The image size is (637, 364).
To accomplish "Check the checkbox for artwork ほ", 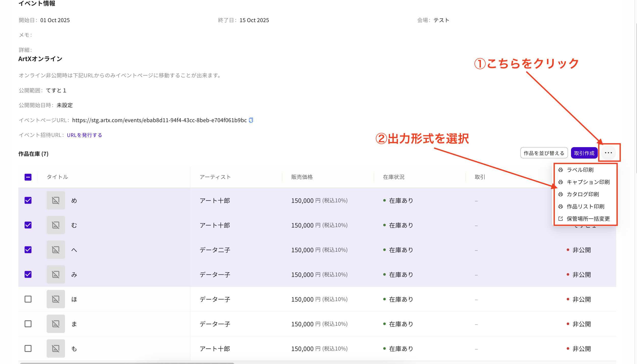I will click(x=28, y=299).
